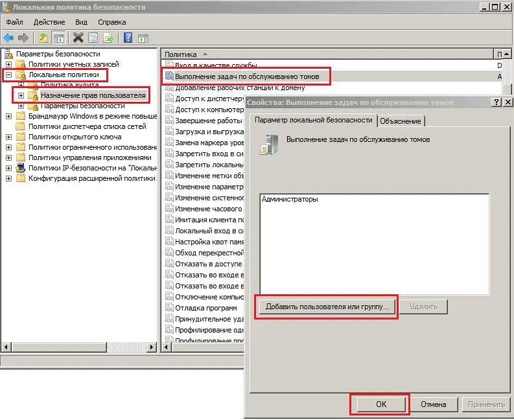Switch to the Объяснение tab
The image size is (514, 420).
pyautogui.click(x=401, y=121)
